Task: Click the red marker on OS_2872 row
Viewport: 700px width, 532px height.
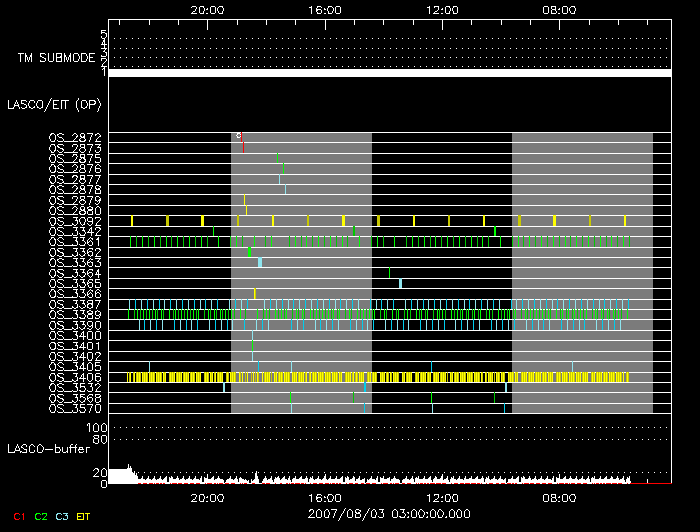Action: pos(239,135)
